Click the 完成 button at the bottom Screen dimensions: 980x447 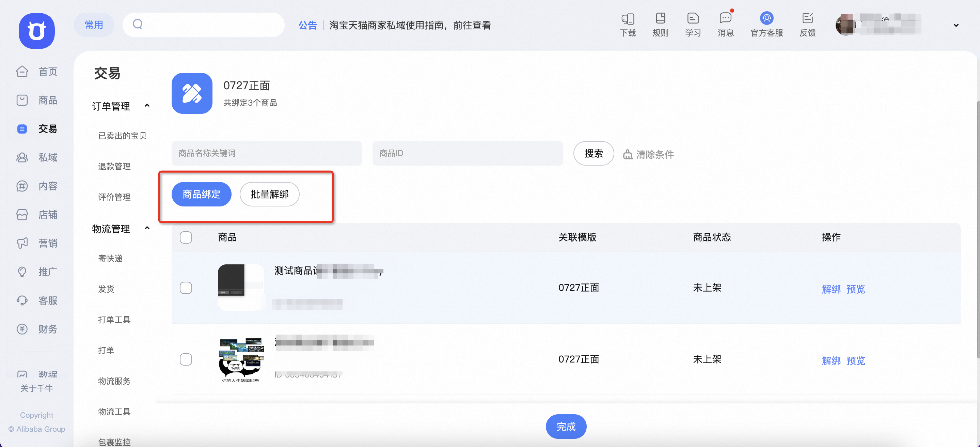[566, 427]
